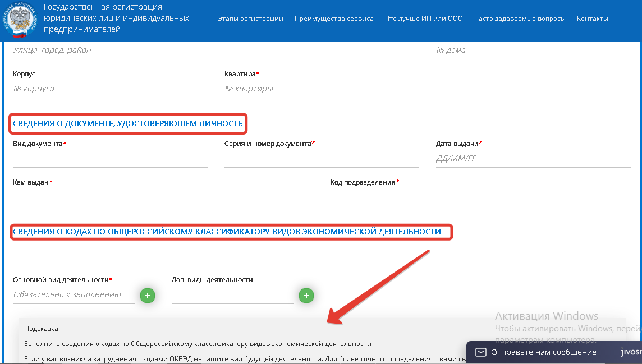Click the Код подразделения field

[427, 197]
